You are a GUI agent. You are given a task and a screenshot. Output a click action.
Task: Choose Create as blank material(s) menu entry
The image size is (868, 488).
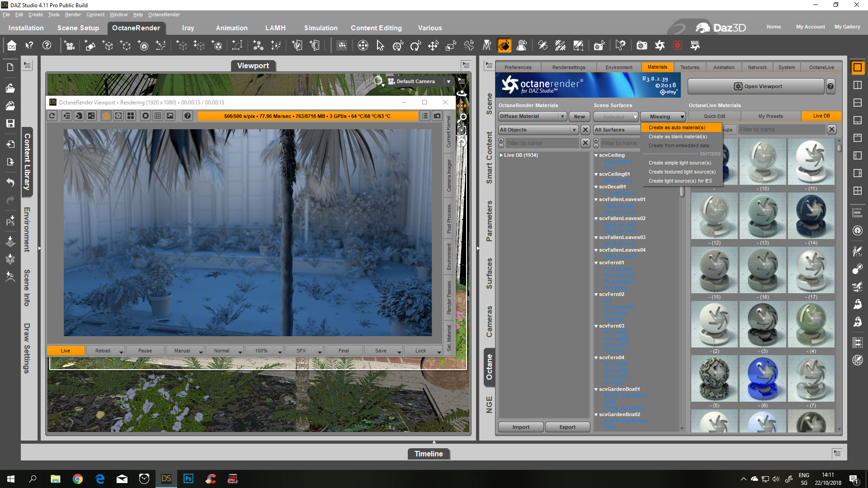(x=678, y=136)
